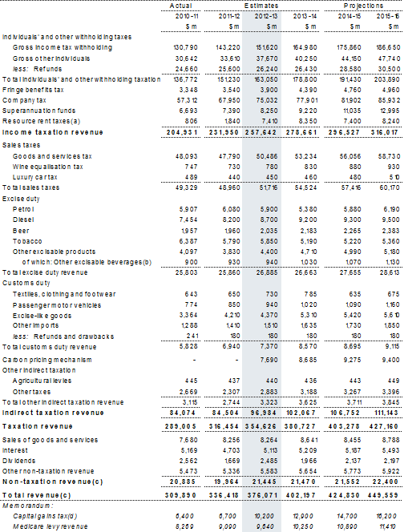
Task: Click the 'Company tax' row label
Action: [24, 100]
